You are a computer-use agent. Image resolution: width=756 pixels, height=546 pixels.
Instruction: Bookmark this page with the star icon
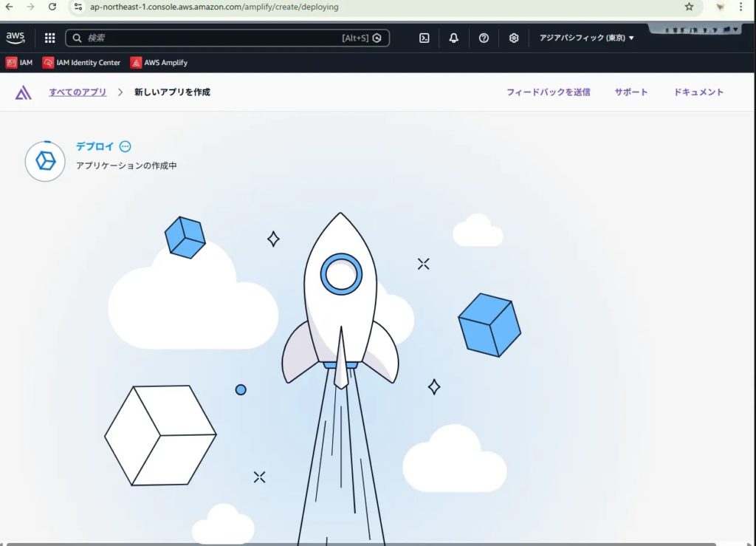tap(689, 7)
